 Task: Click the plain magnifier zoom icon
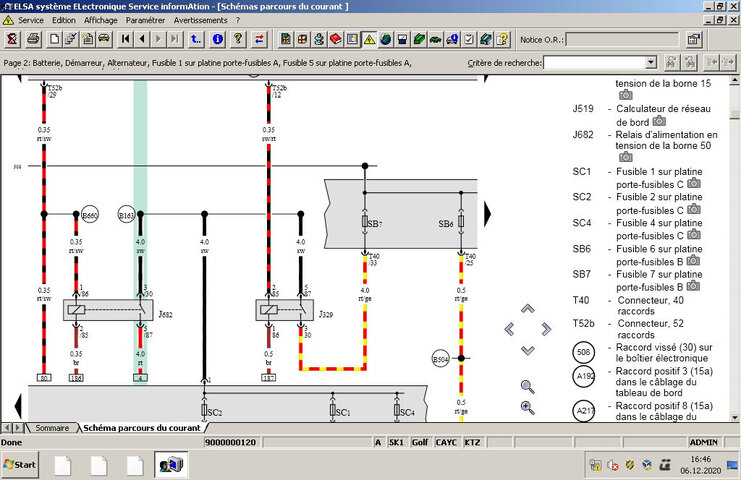click(527, 386)
